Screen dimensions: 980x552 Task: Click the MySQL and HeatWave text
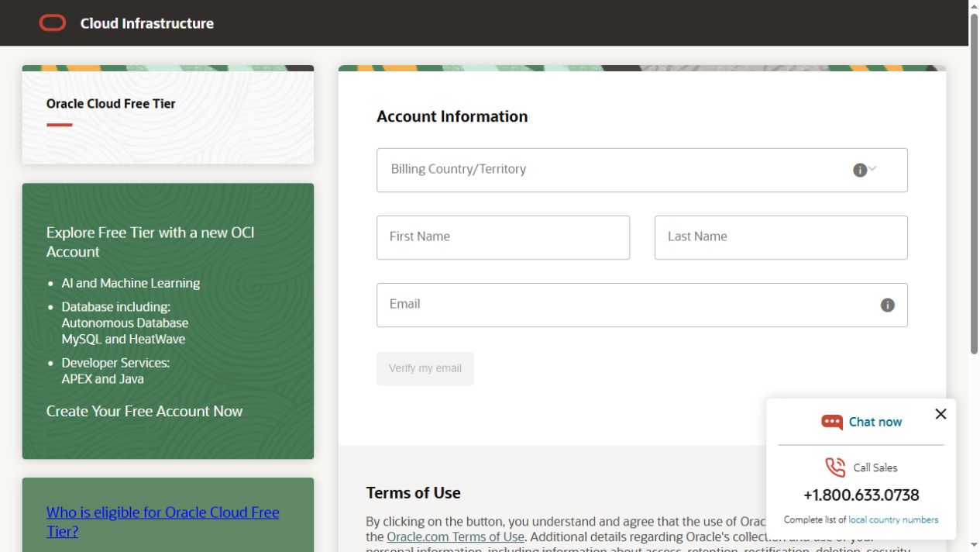123,339
